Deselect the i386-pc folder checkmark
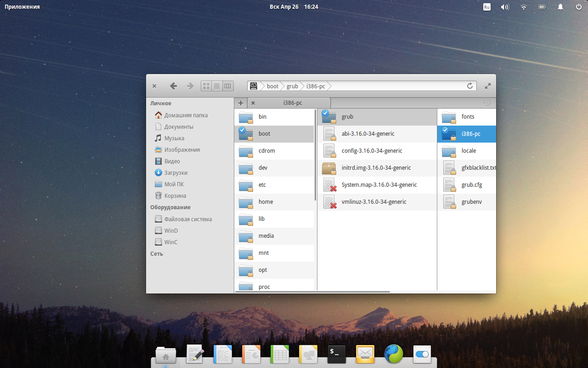 point(445,130)
